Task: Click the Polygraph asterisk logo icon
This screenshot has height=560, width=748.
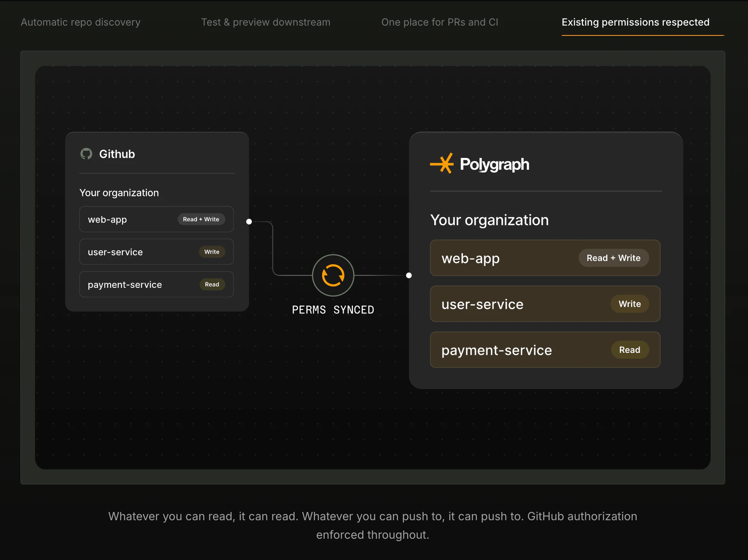Action: [x=442, y=163]
